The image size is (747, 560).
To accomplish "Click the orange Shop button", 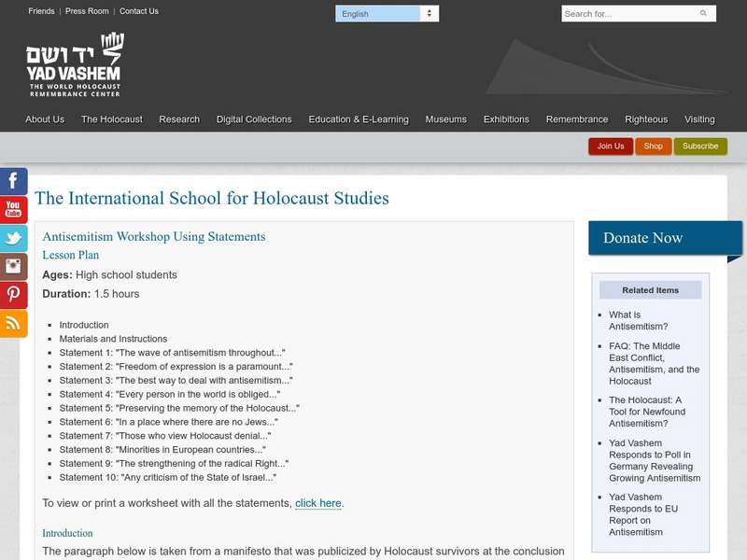I will point(653,147).
